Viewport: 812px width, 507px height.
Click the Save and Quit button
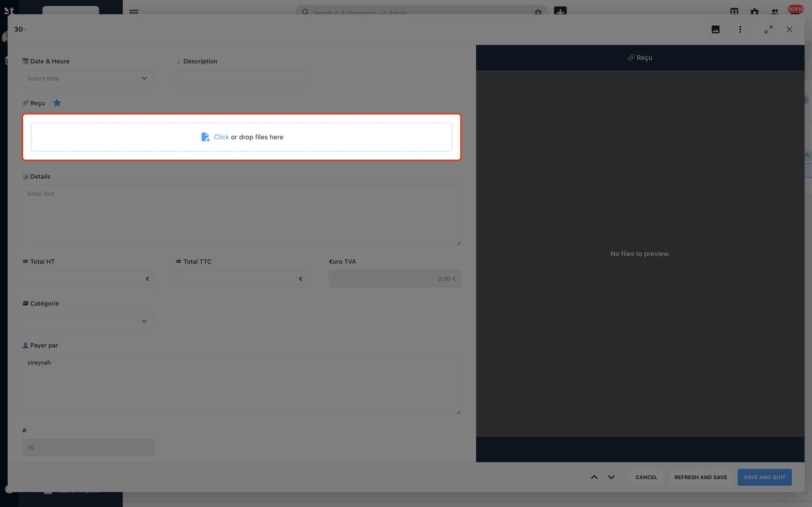[x=764, y=477]
